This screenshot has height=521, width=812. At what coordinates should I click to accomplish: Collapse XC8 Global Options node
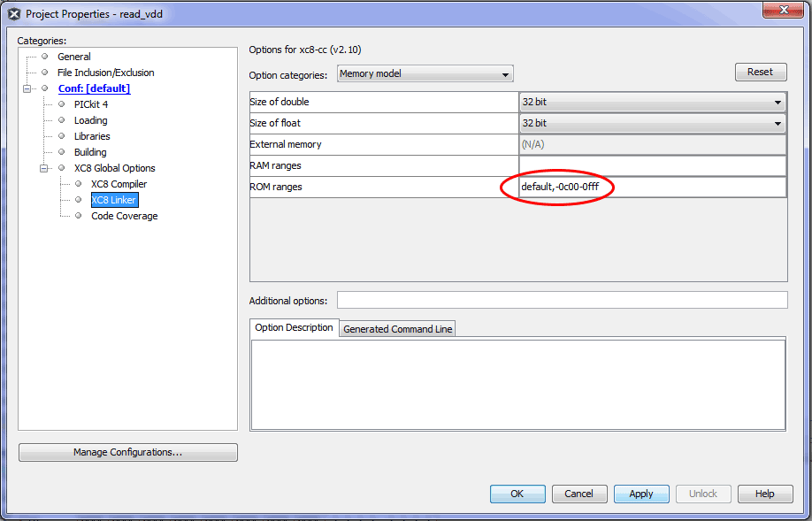pos(44,168)
